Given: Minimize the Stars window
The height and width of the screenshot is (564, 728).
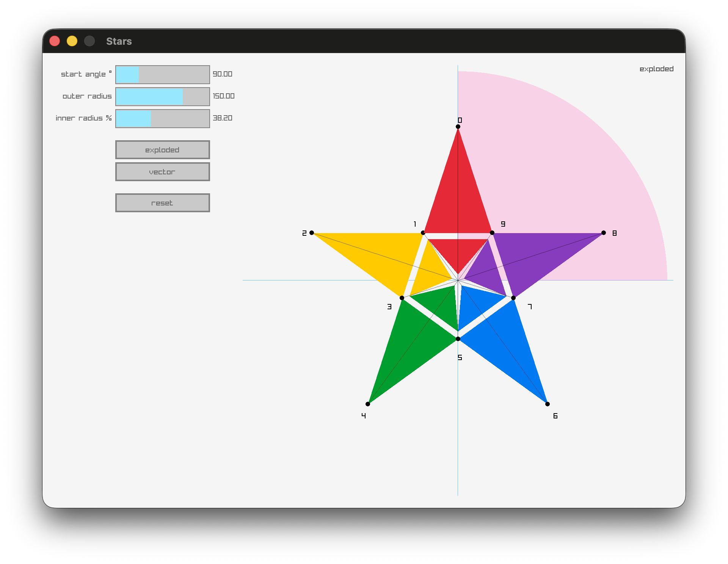Looking at the screenshot, I should pyautogui.click(x=72, y=41).
